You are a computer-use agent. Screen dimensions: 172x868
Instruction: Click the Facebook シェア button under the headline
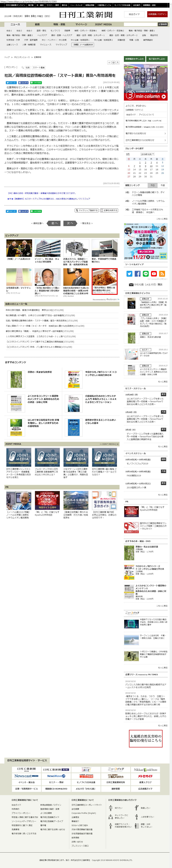[x=23, y=83]
